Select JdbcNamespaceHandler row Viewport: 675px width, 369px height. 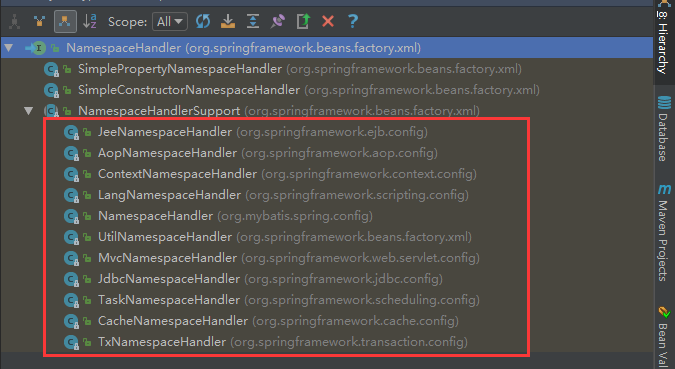253,279
